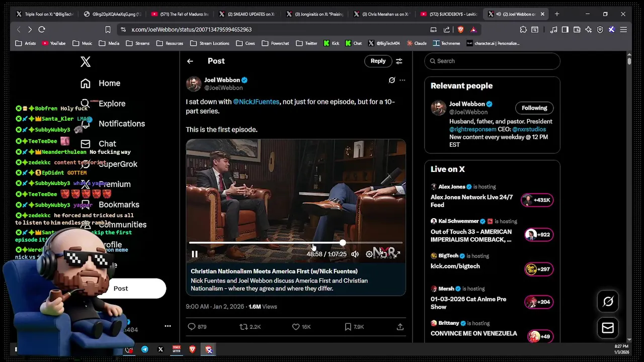Click the comment icon with 879 replies
The width and height of the screenshot is (644, 362).
point(191,327)
